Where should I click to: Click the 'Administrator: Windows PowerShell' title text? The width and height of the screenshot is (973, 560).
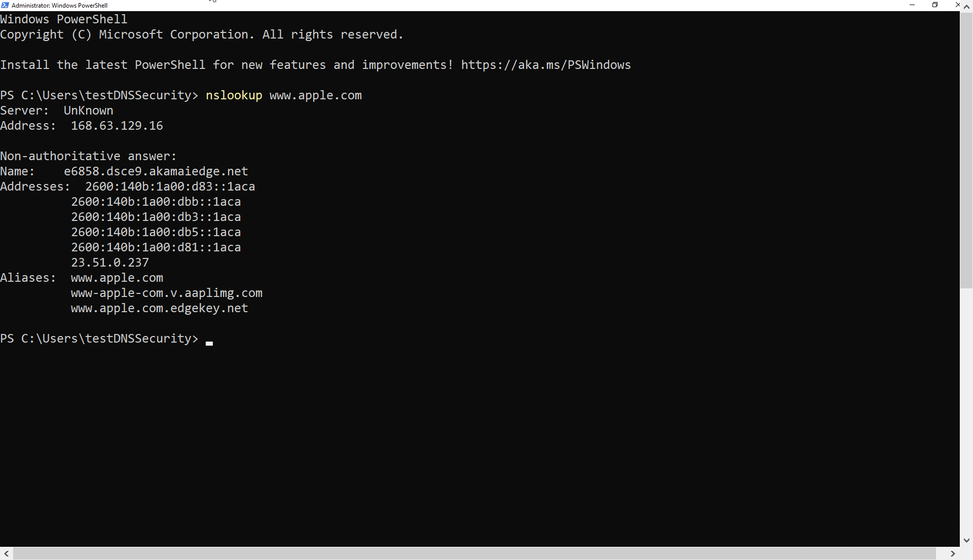click(59, 6)
